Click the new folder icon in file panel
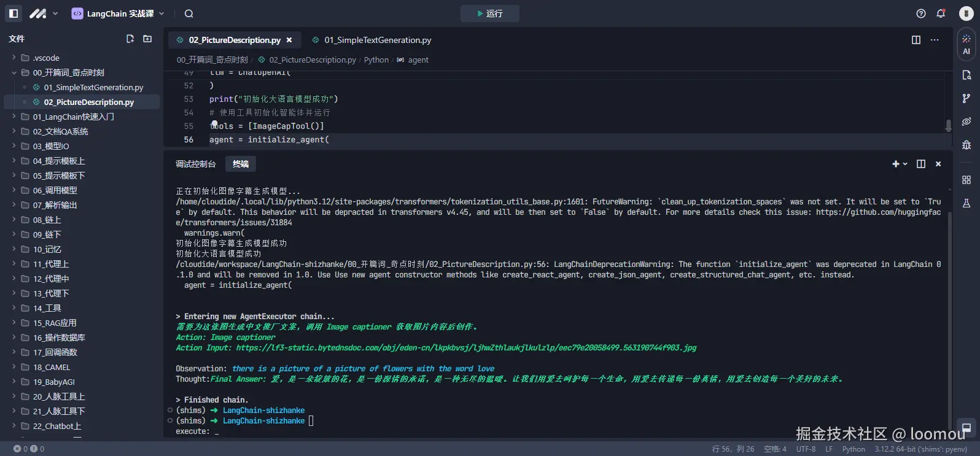 click(x=147, y=39)
